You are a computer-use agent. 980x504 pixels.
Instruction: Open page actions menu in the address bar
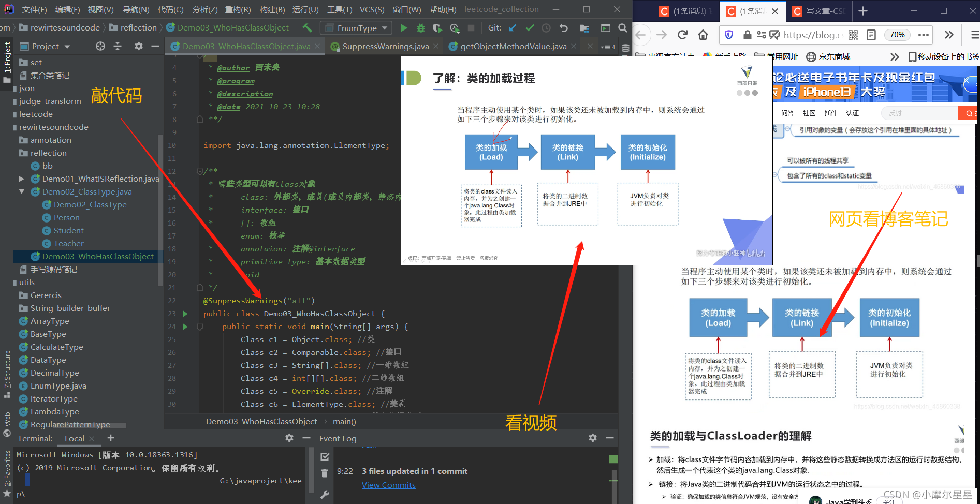click(x=924, y=35)
